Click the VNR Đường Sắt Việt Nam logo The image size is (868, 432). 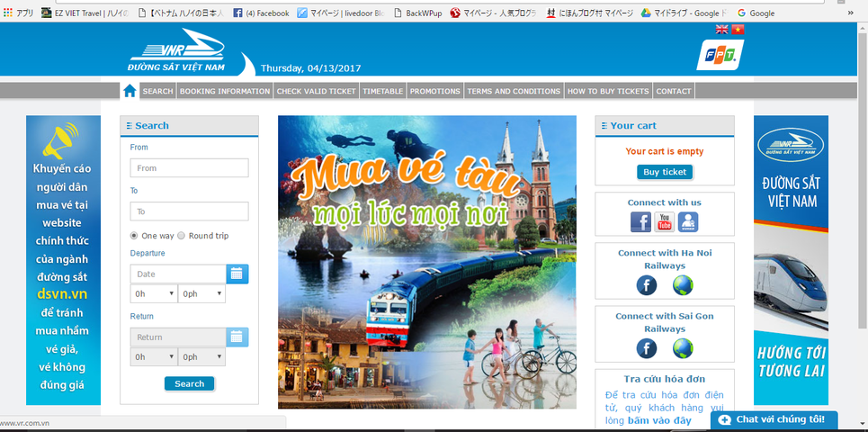[176, 50]
